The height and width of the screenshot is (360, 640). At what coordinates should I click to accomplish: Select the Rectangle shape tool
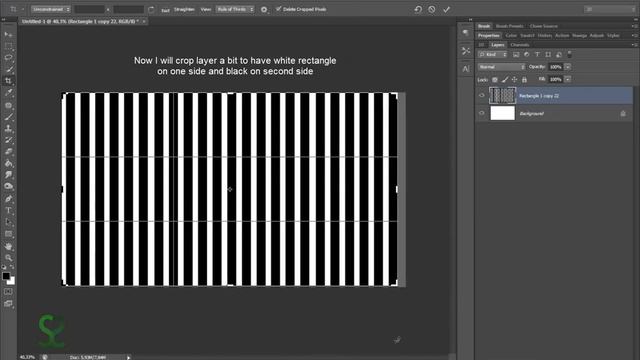pos(8,234)
